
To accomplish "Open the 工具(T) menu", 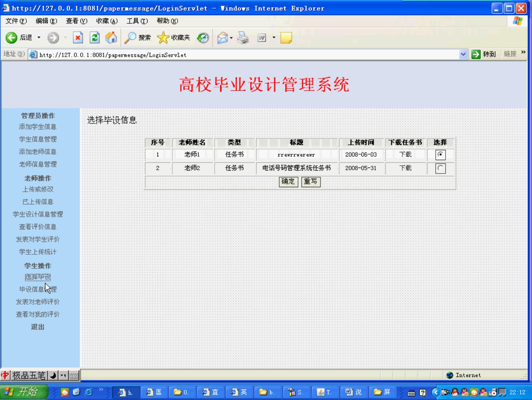I will [137, 21].
